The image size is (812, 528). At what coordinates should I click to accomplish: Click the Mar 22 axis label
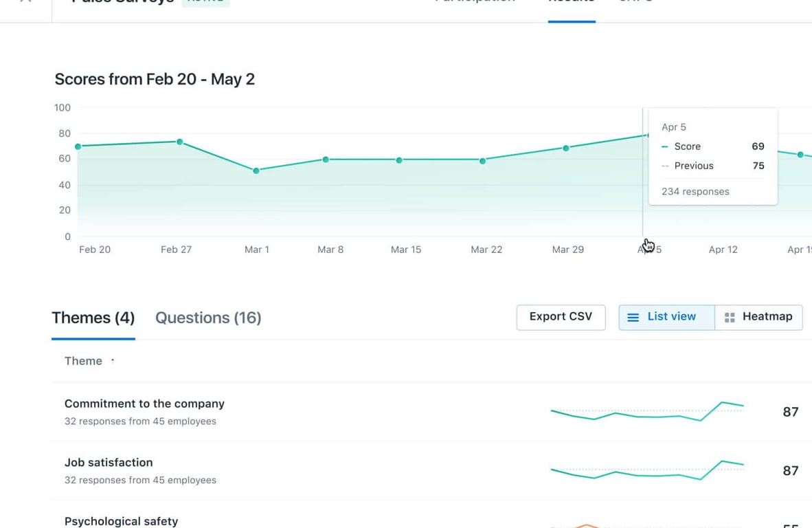pos(486,250)
